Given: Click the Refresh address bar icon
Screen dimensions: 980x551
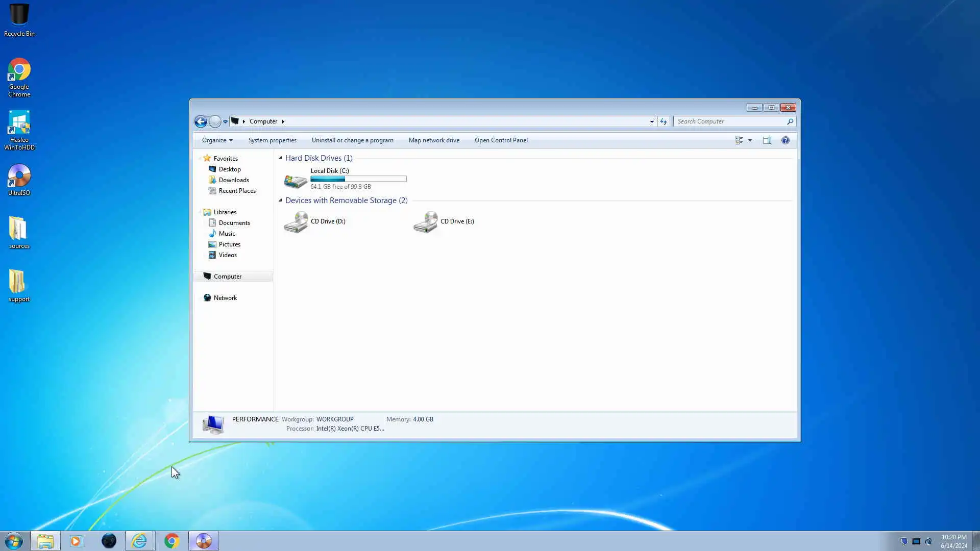Looking at the screenshot, I should pos(663,121).
